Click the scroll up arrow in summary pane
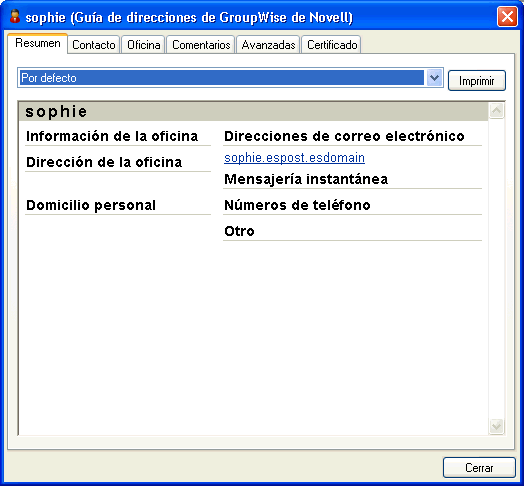The width and height of the screenshot is (524, 486). [x=497, y=111]
